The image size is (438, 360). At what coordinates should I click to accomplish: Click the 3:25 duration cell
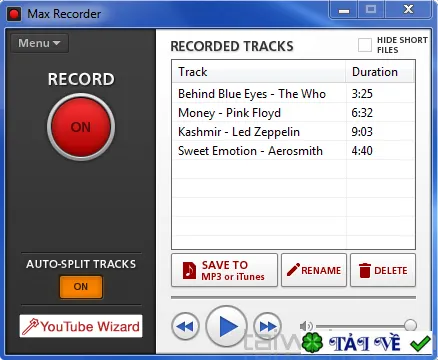tap(362, 94)
